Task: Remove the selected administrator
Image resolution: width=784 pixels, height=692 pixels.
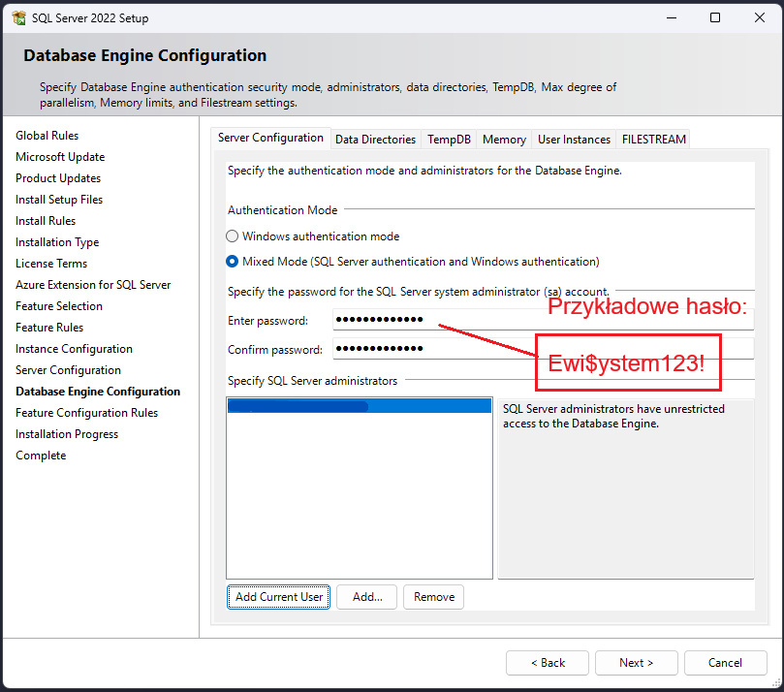Action: pyautogui.click(x=433, y=597)
